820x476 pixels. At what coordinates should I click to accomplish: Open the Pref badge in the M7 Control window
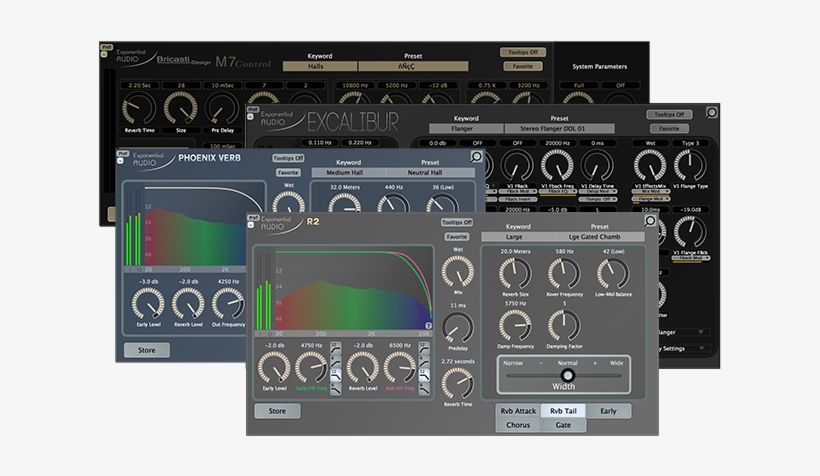point(107,47)
